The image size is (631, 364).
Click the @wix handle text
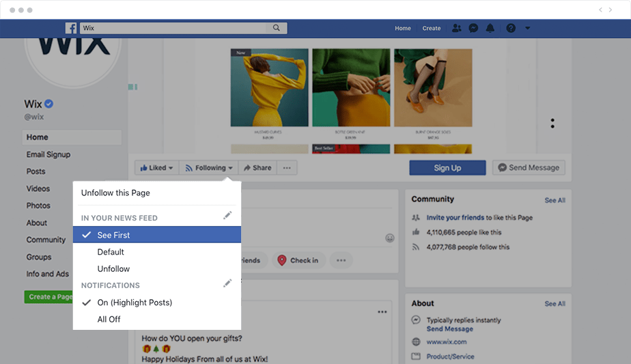[x=34, y=117]
